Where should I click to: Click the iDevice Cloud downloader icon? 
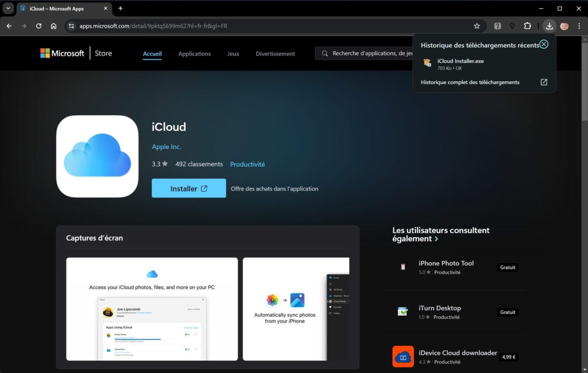tap(403, 357)
